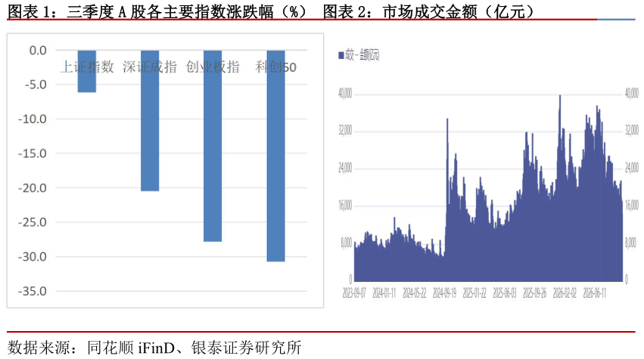Click the 图表 1 title about index changes

pos(157,11)
